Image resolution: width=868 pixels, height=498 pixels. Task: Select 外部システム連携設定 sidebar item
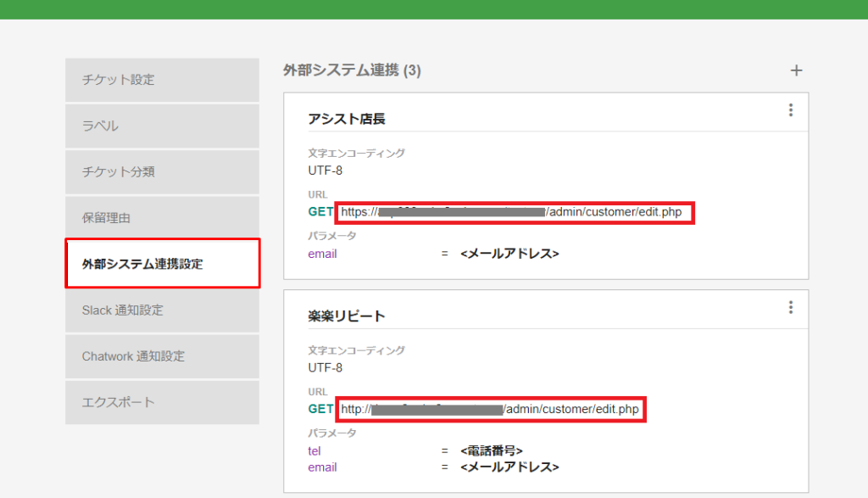pos(162,264)
